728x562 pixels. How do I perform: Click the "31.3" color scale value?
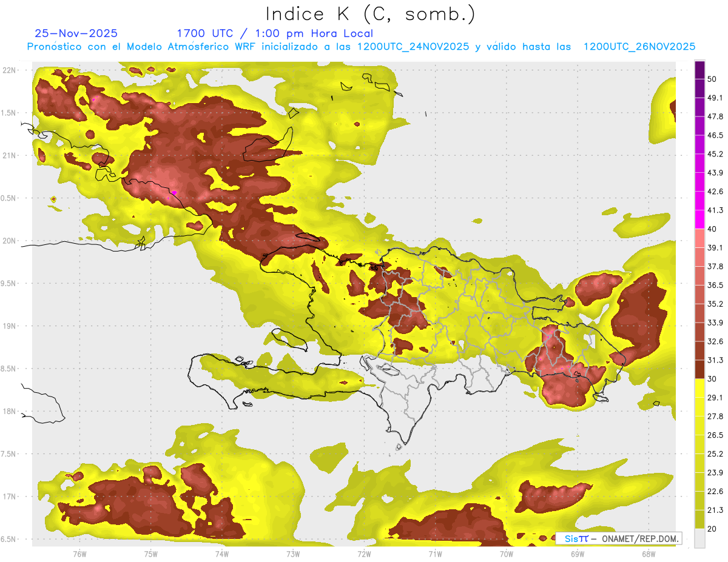coord(715,360)
